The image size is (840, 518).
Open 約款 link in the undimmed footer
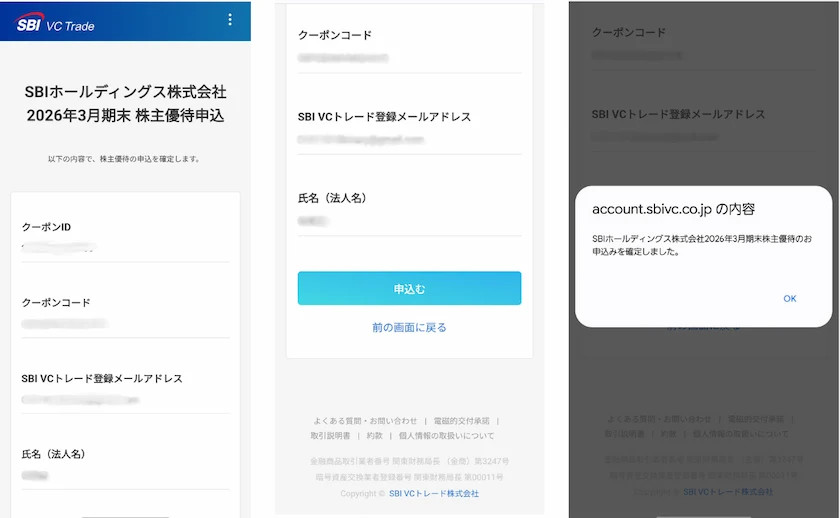(x=374, y=436)
